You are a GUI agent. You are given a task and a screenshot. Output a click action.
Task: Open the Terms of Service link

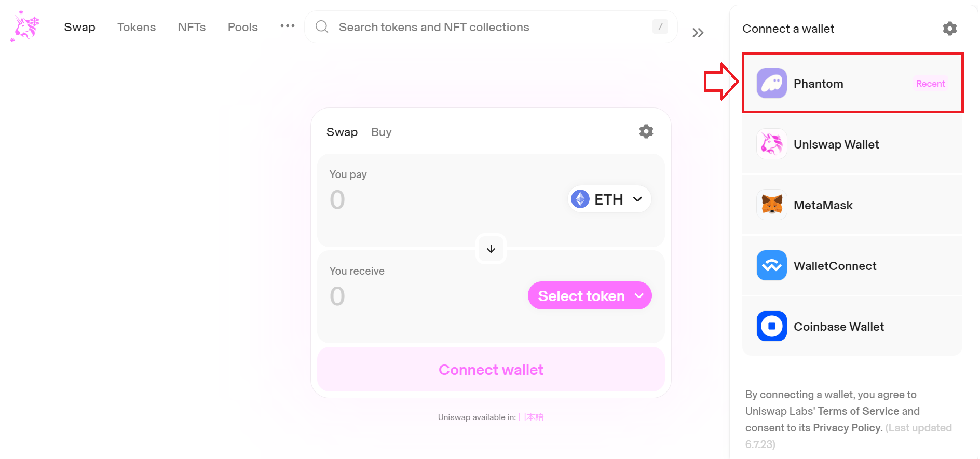click(x=858, y=411)
